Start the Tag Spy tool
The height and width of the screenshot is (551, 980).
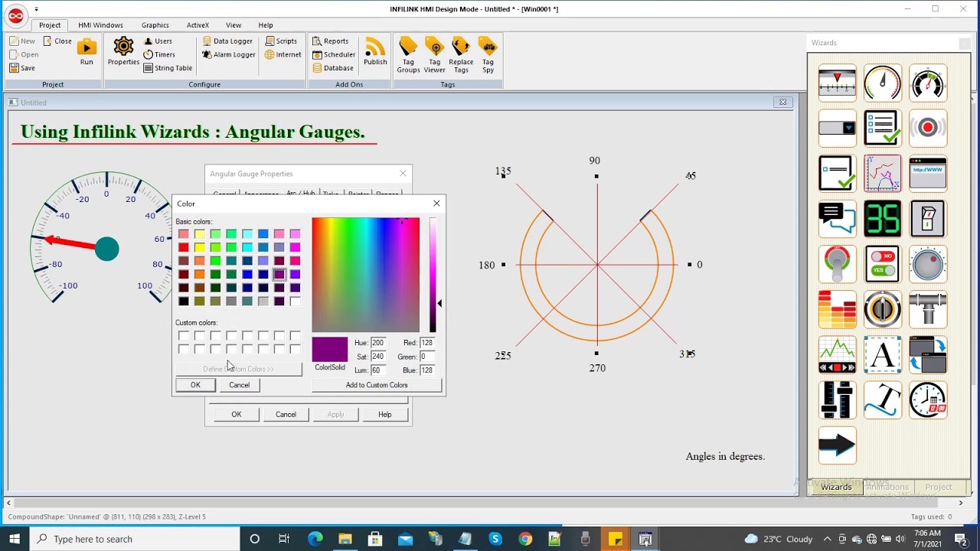click(488, 55)
